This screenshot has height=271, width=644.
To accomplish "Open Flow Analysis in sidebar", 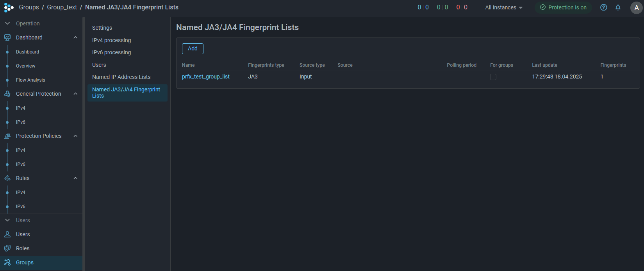I will (30, 80).
